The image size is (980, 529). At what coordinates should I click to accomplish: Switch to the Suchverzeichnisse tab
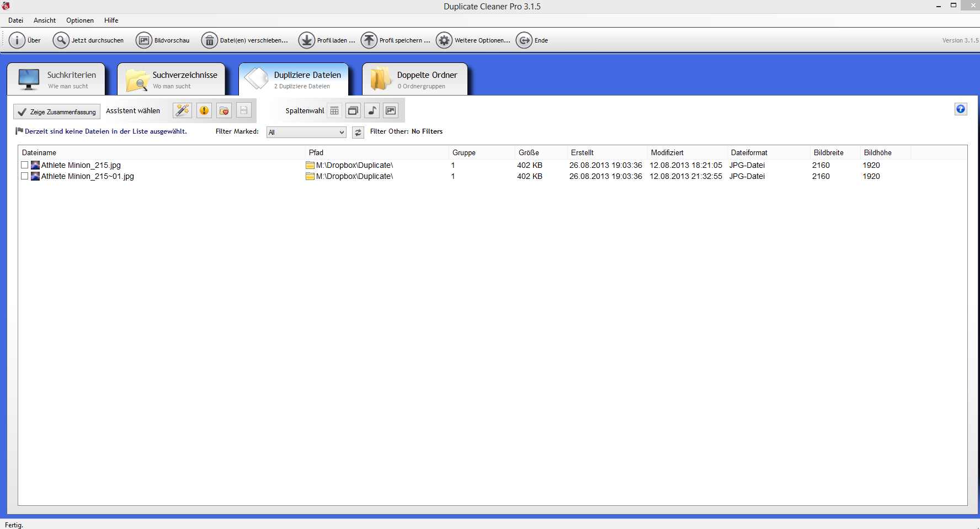point(172,80)
